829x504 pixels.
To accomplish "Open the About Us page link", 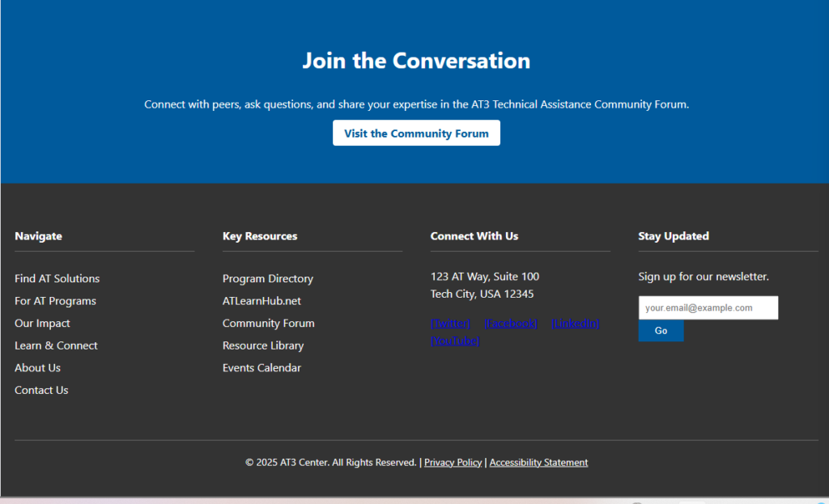I will click(x=37, y=368).
